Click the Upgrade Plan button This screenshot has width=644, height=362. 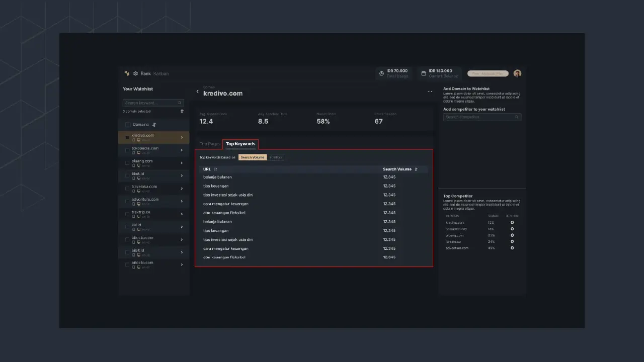click(x=488, y=73)
